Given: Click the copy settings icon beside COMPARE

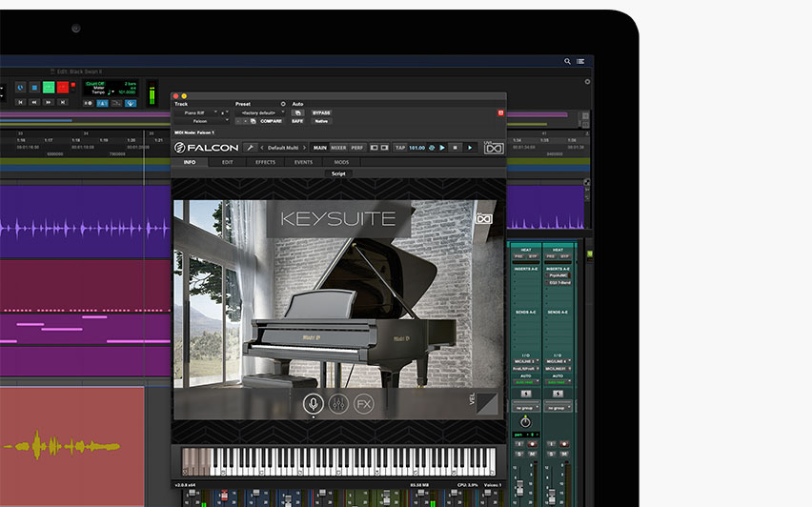Looking at the screenshot, I should click(254, 121).
